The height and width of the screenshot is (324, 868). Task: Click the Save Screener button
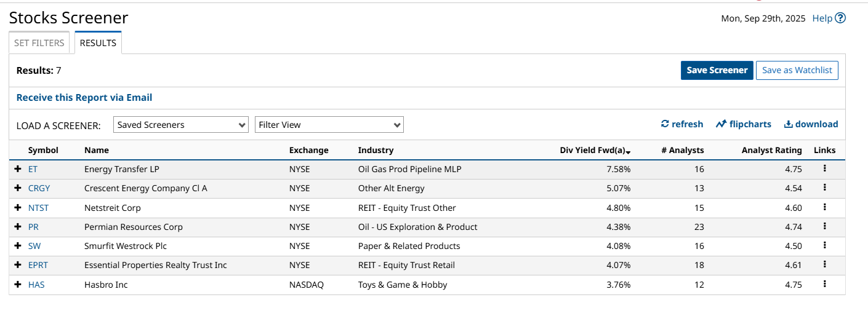tap(717, 70)
